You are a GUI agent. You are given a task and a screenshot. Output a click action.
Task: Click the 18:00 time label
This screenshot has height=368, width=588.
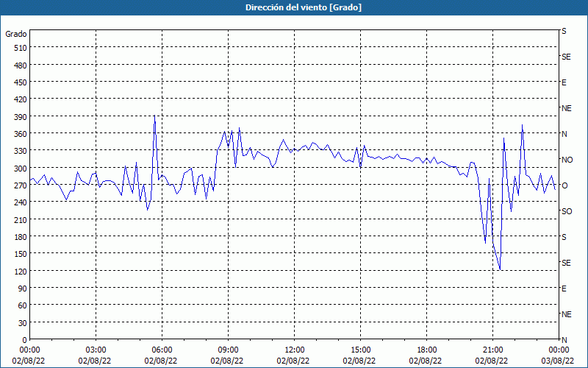coord(427,350)
